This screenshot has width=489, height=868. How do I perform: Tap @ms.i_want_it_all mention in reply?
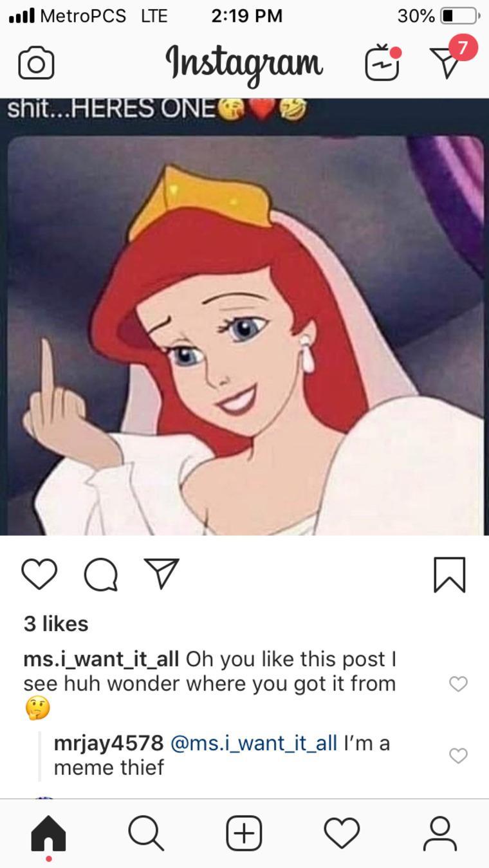[x=254, y=743]
